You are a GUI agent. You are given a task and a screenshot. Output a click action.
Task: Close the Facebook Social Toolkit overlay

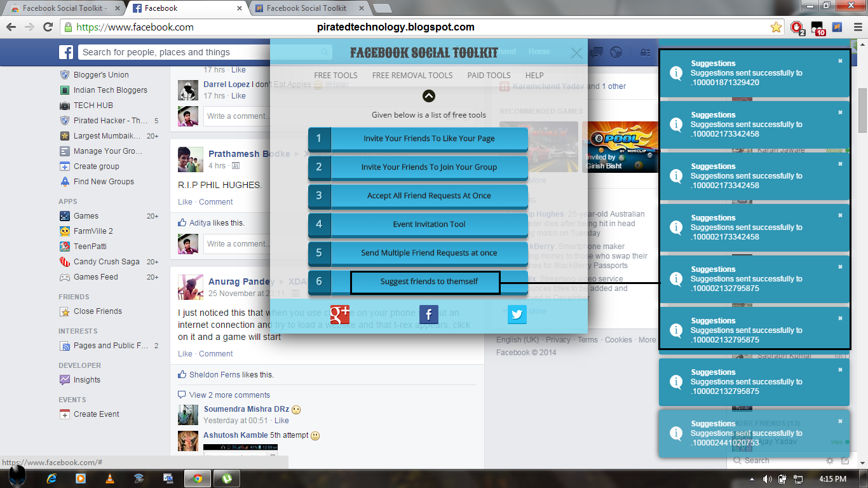click(x=576, y=53)
